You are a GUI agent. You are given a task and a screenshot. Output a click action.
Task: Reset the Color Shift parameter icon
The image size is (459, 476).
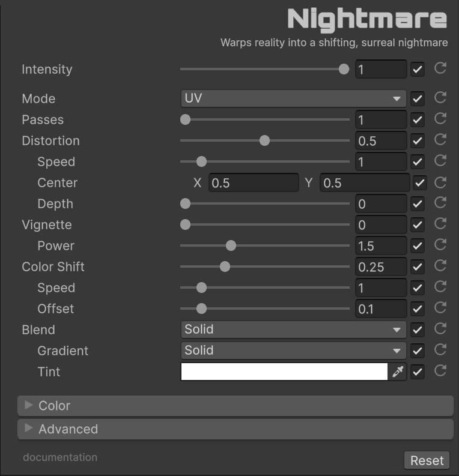(440, 266)
